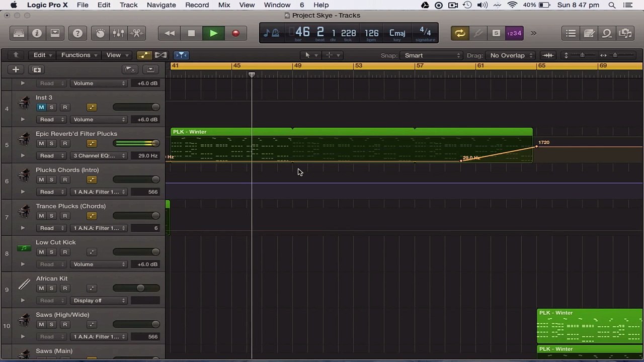Toggle automation button on African Kit track
The height and width of the screenshot is (362, 644).
coord(92,288)
